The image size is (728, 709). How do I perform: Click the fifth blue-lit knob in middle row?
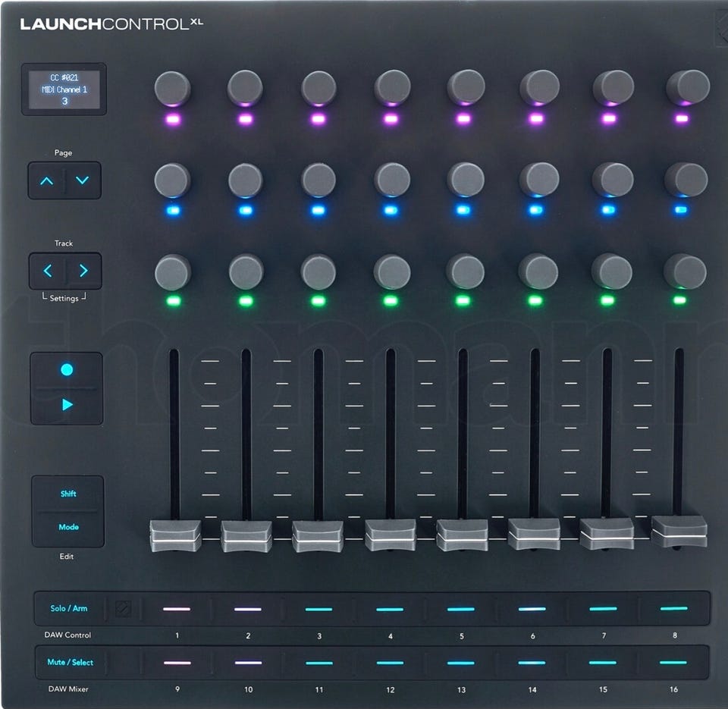point(466,179)
